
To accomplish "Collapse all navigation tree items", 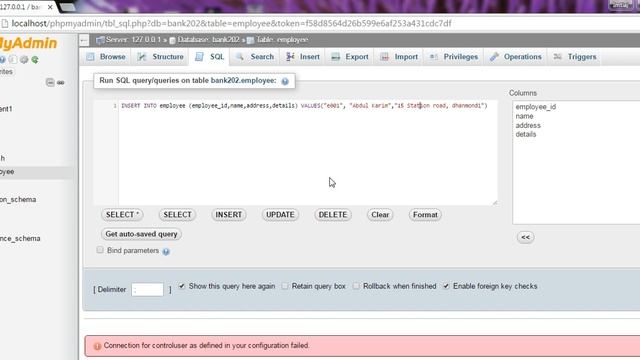I will (x=50, y=82).
